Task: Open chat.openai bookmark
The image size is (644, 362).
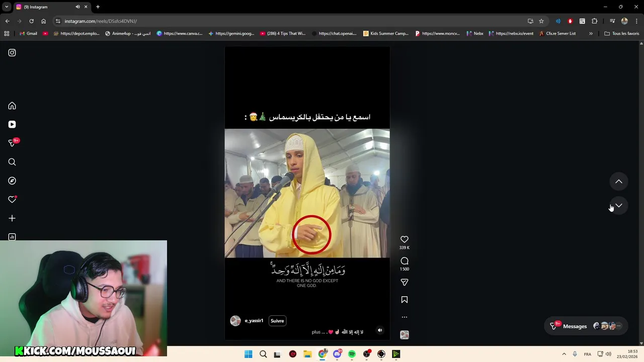Action: [x=334, y=34]
